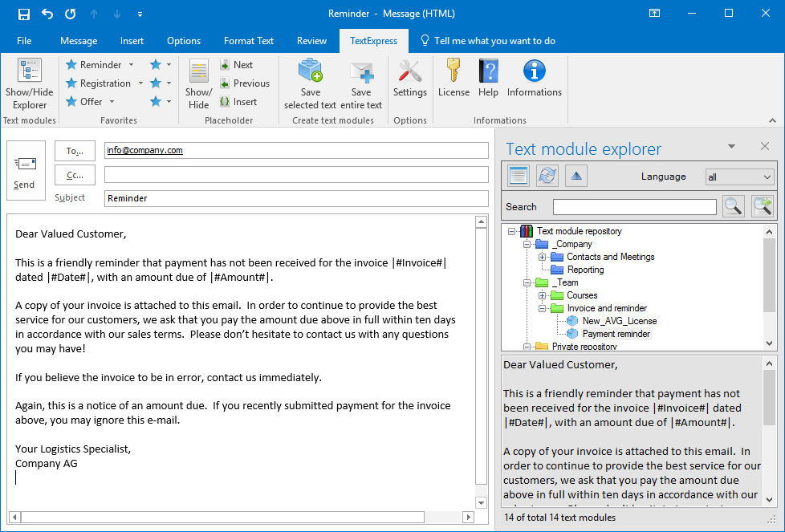Click the Search text field

click(634, 207)
